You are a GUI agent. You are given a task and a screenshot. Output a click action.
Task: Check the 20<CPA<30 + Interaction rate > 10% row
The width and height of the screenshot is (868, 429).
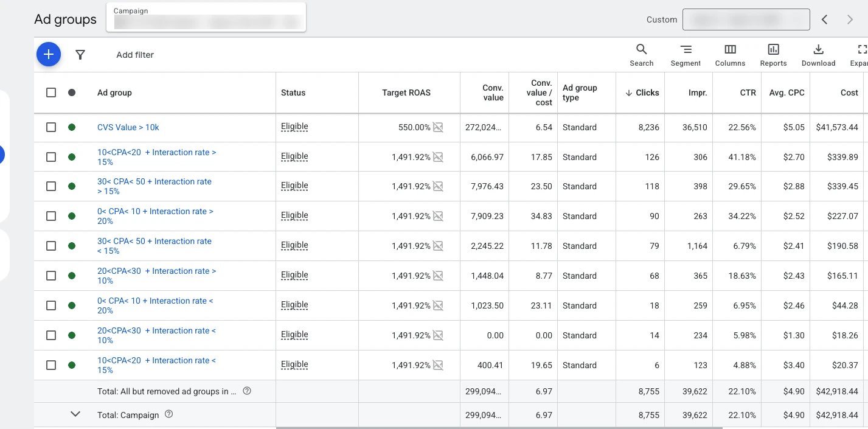(51, 276)
